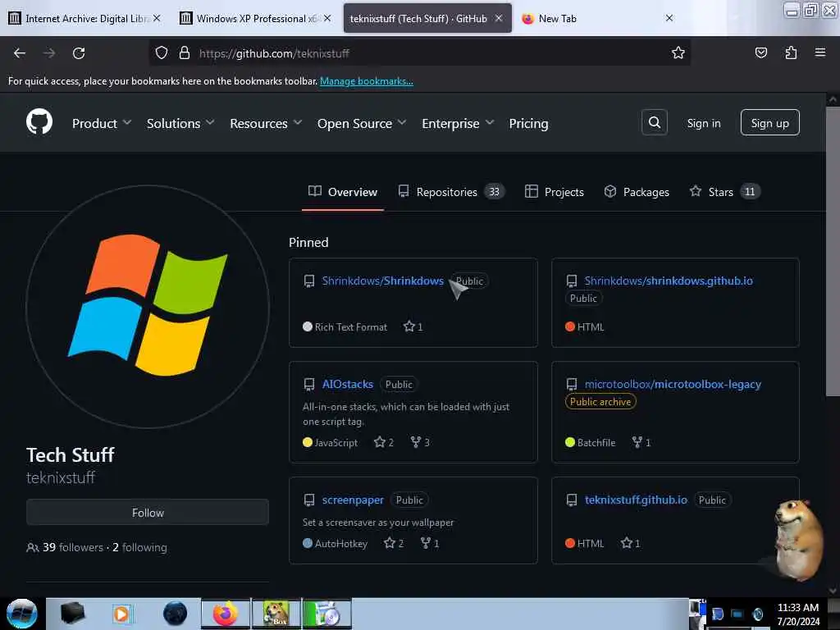Image resolution: width=840 pixels, height=630 pixels.
Task: Open the dark globe taskbar icon
Action: [x=176, y=614]
